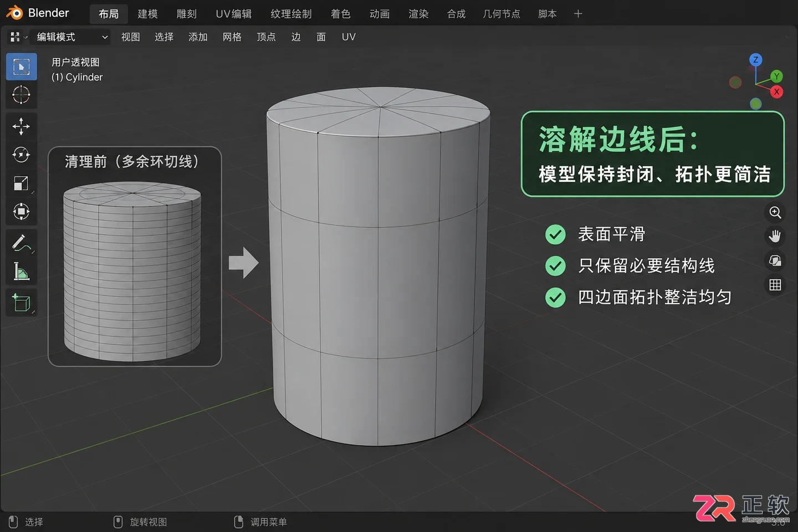Open the 顶点 menu
This screenshot has height=532, width=798.
tap(266, 37)
